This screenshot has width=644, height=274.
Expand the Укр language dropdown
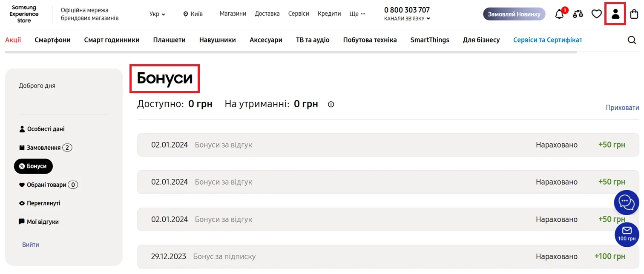[157, 14]
